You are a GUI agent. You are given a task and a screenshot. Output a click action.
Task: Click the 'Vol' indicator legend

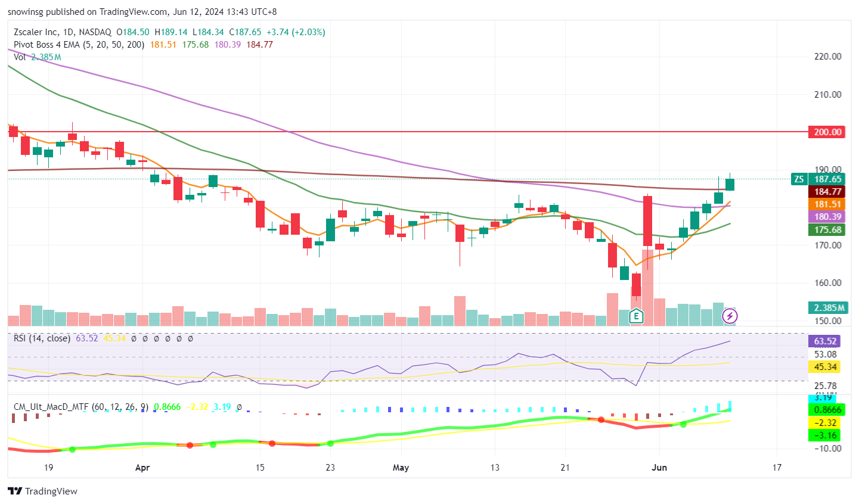[x=20, y=57]
